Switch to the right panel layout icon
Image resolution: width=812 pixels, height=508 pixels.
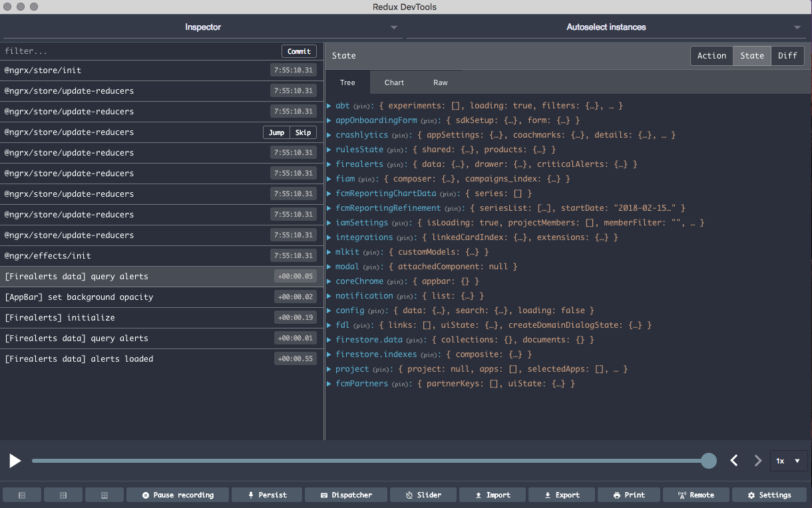coord(104,495)
